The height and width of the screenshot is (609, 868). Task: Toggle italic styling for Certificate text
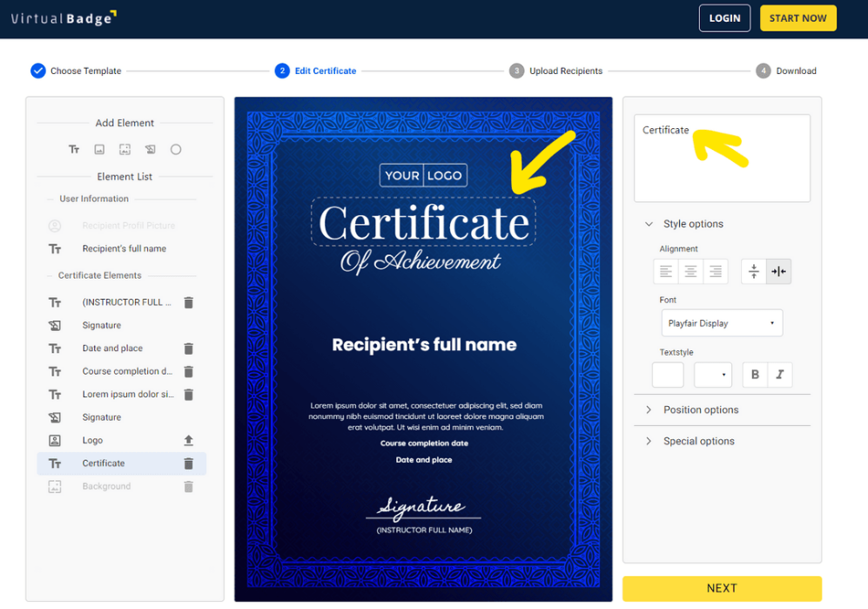(779, 375)
